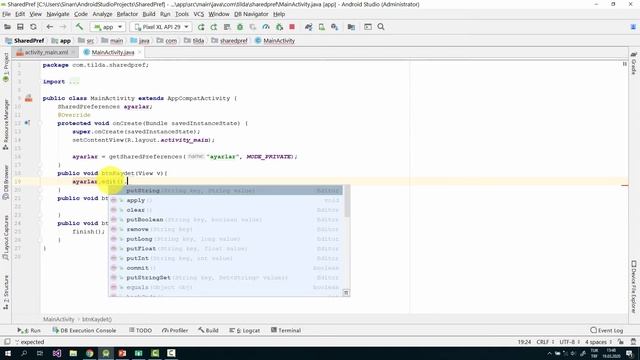The height and width of the screenshot is (360, 640).
Task: Click the red Stop button
Action: coord(292,27)
